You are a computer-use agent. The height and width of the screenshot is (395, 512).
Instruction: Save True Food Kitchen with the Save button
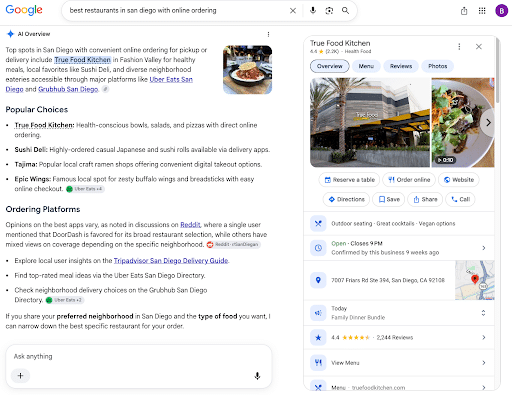389,199
